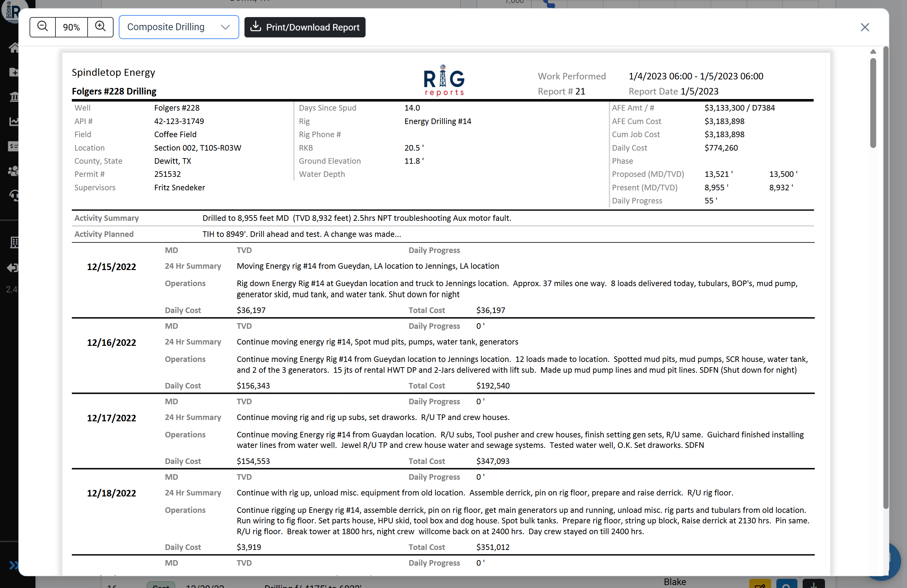
Task: Click the report's inner scrollbar thumb
Action: [873, 103]
